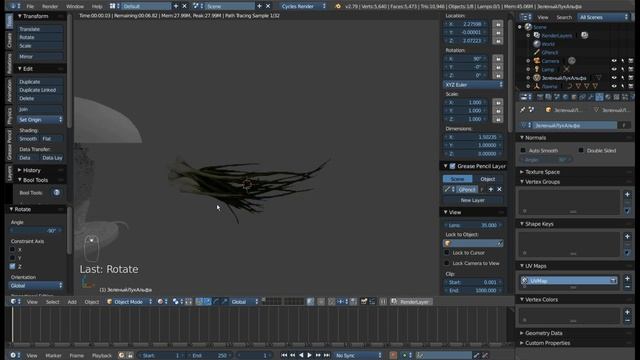Click the Bool Tools help icon
The image size is (640, 360).
[56, 192]
